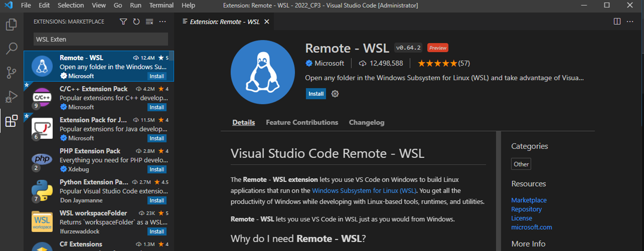The image size is (644, 251).
Task: Close the Extension: Remote - WSL tab
Action: 267,22
